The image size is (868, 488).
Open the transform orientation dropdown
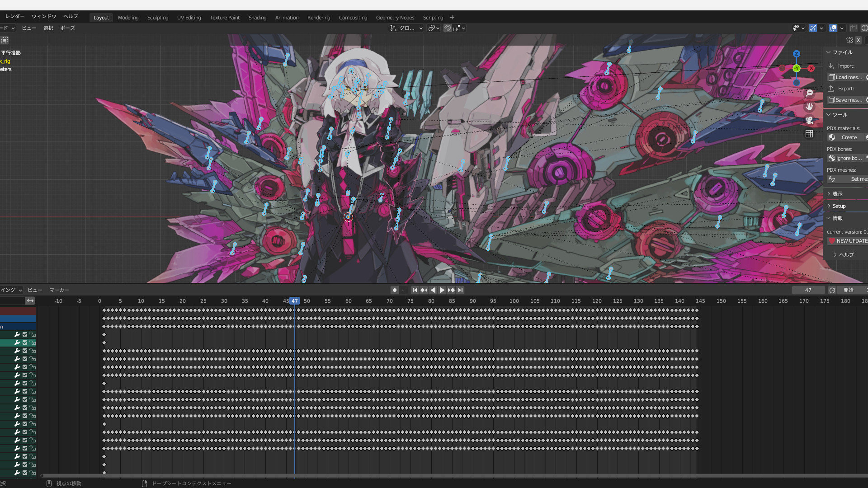tap(406, 28)
